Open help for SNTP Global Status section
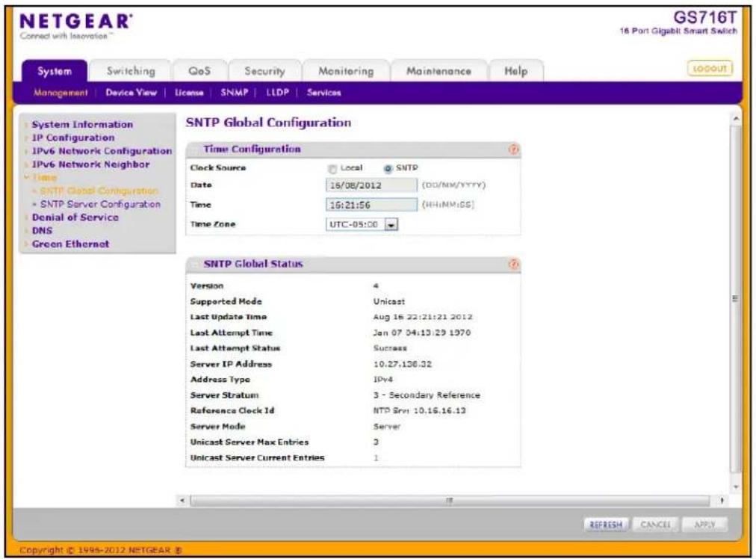The height and width of the screenshot is (559, 756). coord(513,265)
